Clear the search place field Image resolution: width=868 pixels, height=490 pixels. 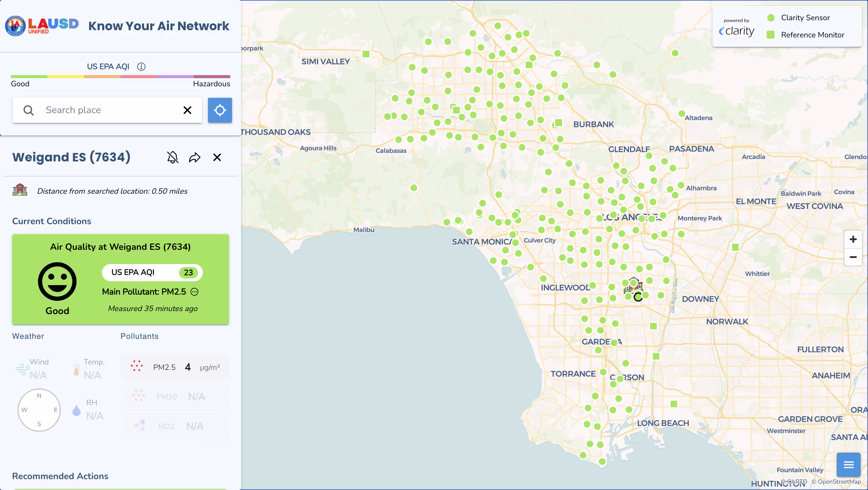pos(187,110)
